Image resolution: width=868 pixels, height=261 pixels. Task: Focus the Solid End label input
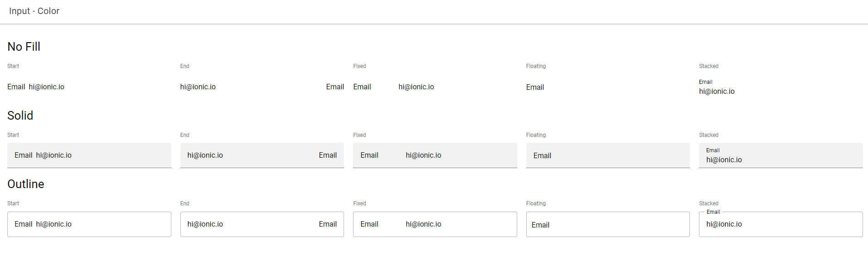(262, 155)
